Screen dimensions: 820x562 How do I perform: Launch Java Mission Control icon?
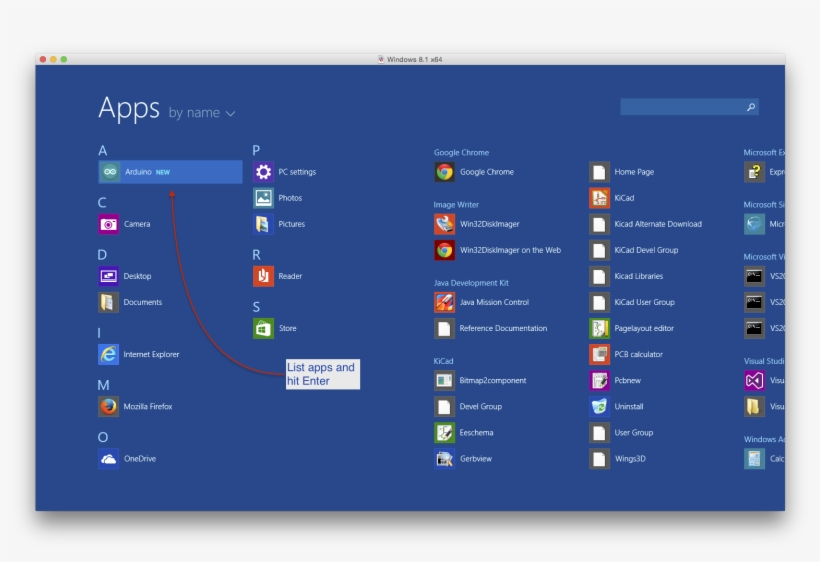[445, 302]
